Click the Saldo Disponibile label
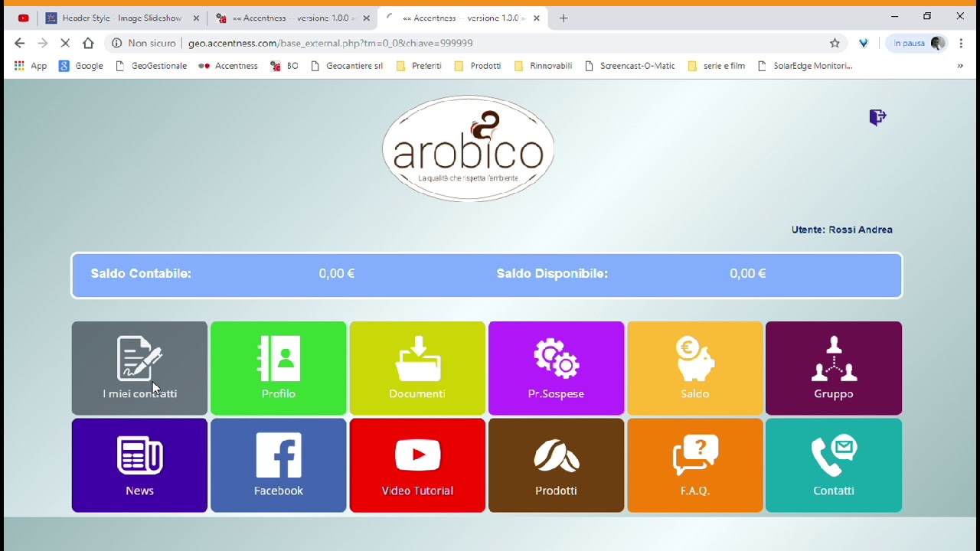Image resolution: width=980 pixels, height=551 pixels. coord(552,273)
